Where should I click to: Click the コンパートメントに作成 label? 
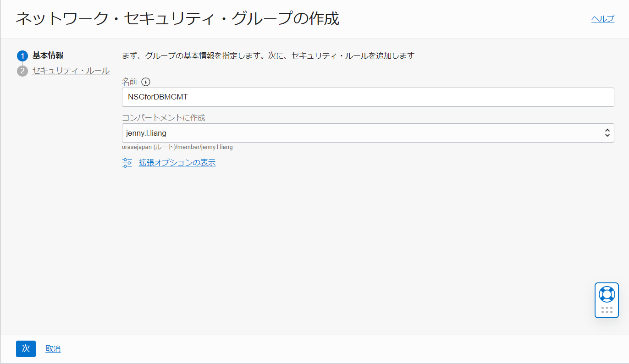pos(163,117)
